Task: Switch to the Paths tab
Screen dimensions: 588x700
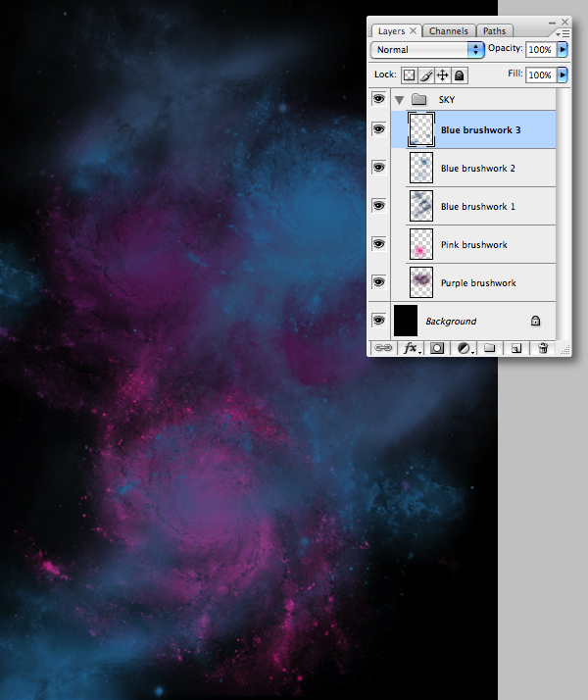Action: tap(494, 31)
